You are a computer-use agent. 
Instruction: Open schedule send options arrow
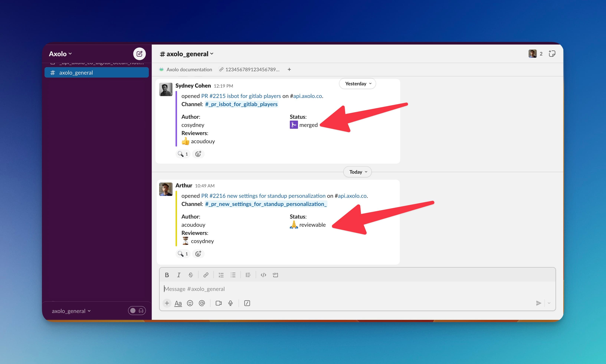[549, 303]
